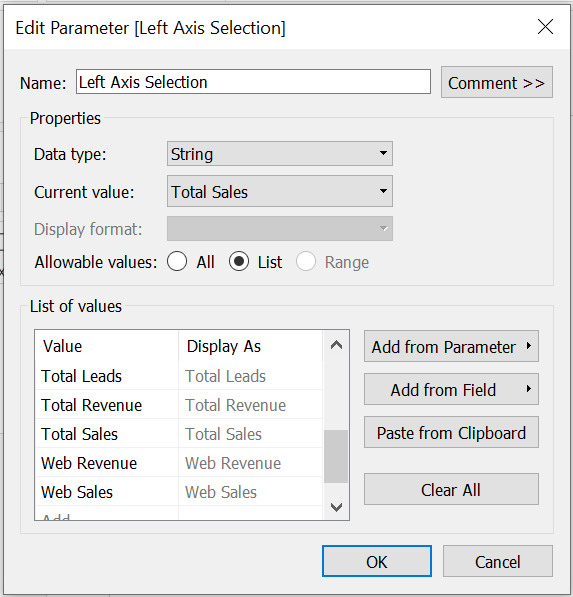573x597 pixels.
Task: Select the Total Revenue value cell
Action: click(x=107, y=405)
